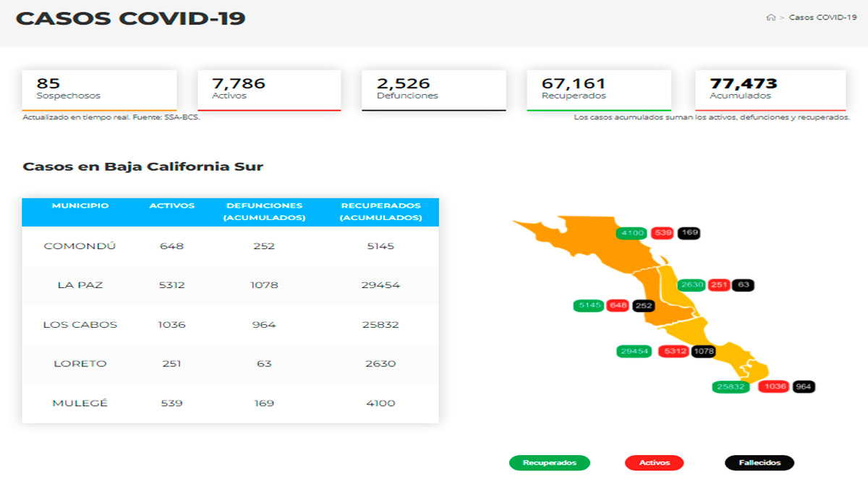This screenshot has height=482, width=868.
Task: Select the Recuperados stat card showing 67,161
Action: pyautogui.click(x=598, y=90)
